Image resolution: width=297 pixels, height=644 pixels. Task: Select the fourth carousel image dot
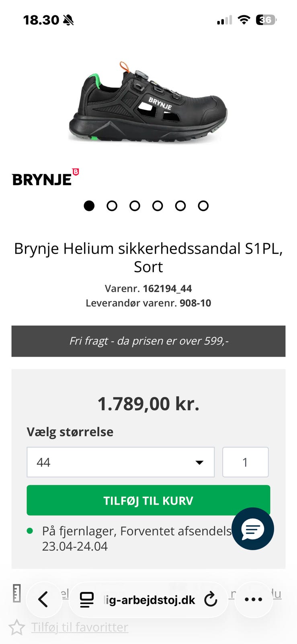click(x=158, y=206)
